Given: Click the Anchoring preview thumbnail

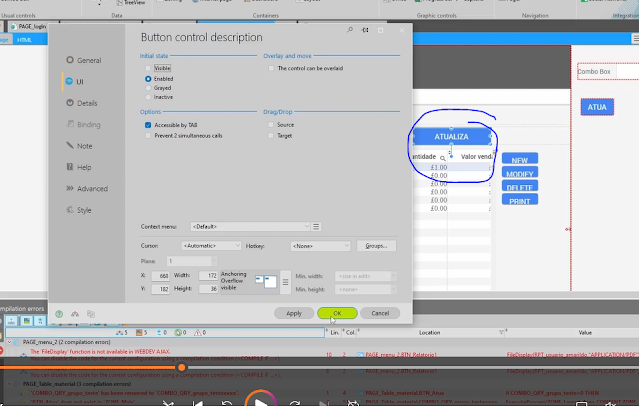Looking at the screenshot, I should point(266,281).
